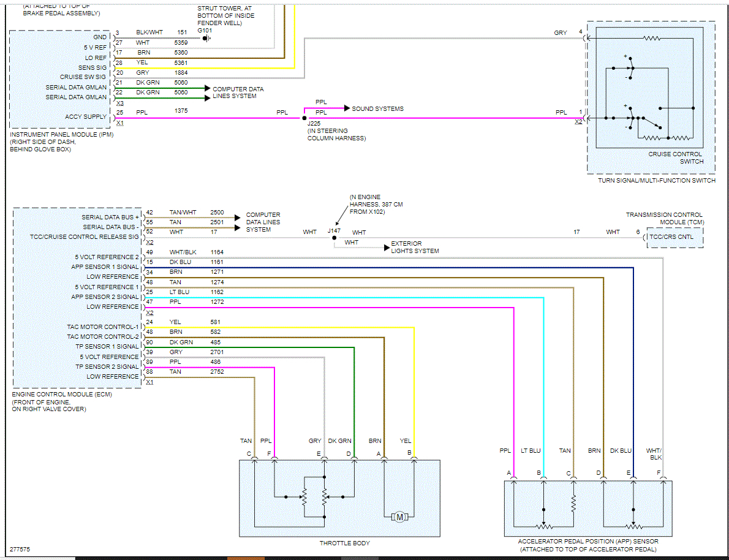Screen dimensions: 729x560
Task: Select the Turn Signal/Multi-Function Switch label
Action: 657,181
